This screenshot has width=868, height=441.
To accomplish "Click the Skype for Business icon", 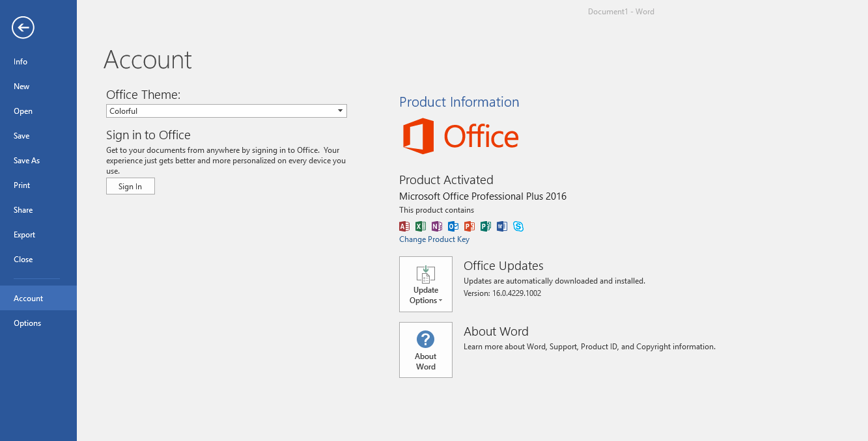I will 518,226.
